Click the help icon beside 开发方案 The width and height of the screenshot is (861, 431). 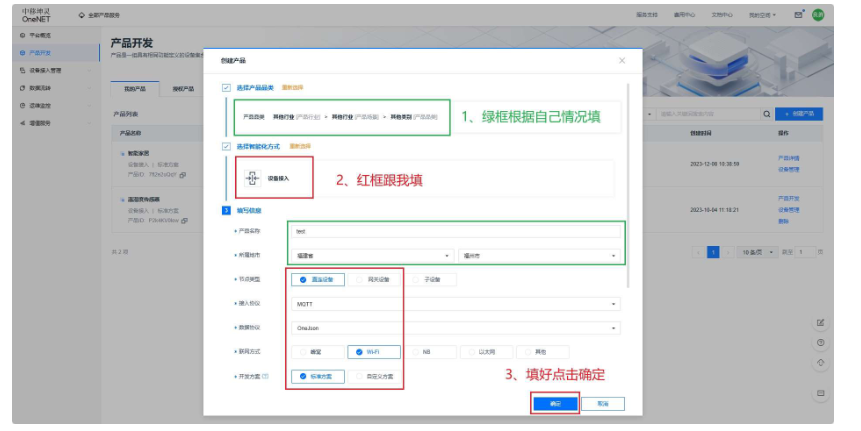266,376
